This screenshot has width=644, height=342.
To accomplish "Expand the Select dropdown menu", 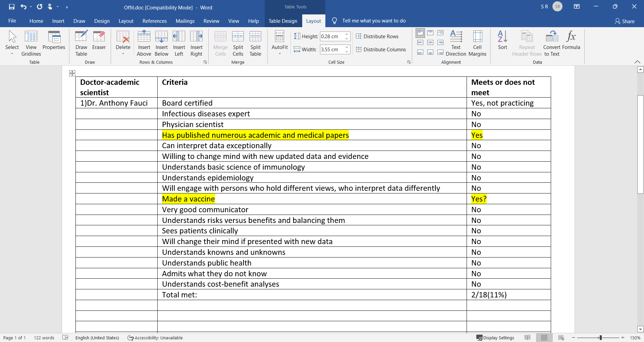I will (12, 54).
